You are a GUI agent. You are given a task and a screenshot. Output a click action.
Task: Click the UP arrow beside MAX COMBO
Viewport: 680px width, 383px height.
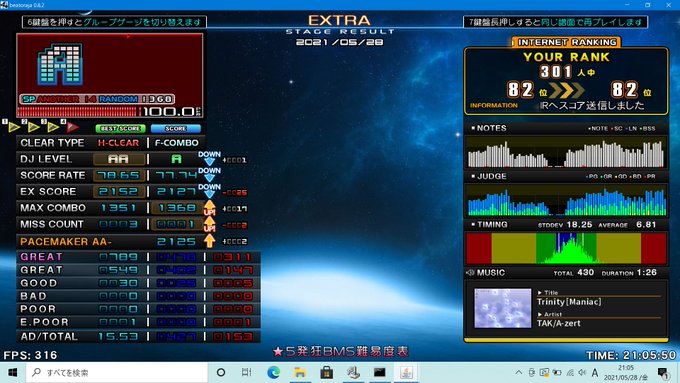[209, 208]
